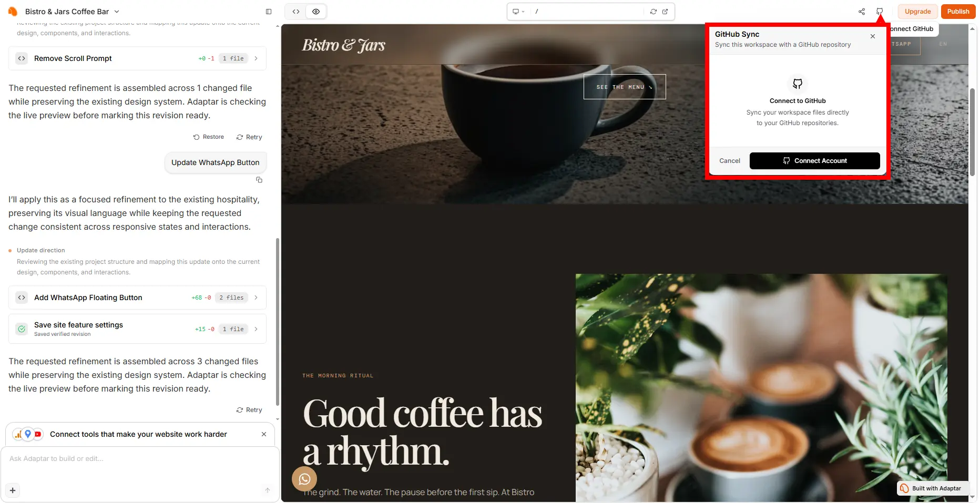Screen dimensions: 980x503
Task: Click the send arrow button
Action: (268, 490)
